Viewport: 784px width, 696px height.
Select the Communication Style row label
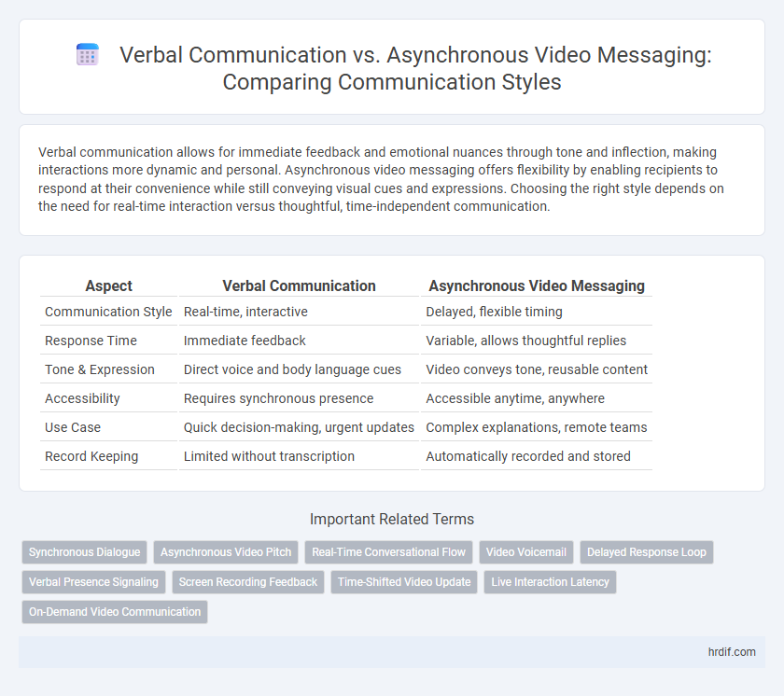pyautogui.click(x=108, y=312)
